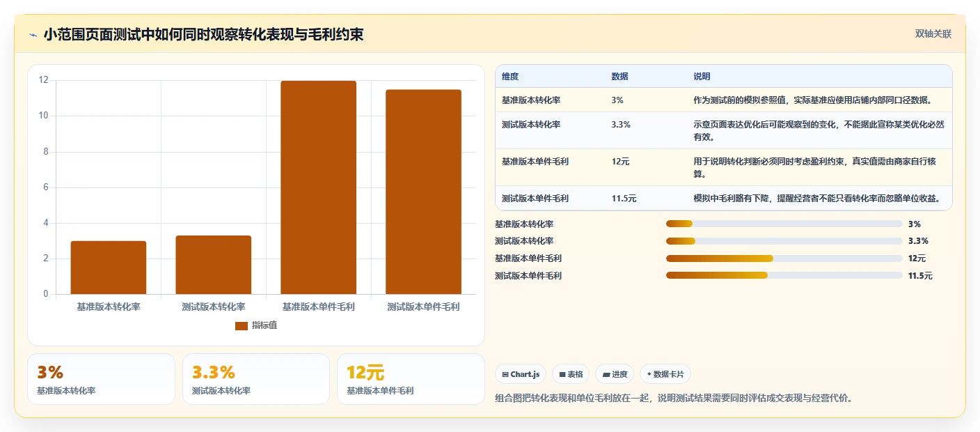980x432 pixels.
Task: Click the 基准版本转化率 label in the progress list
Action: [524, 224]
